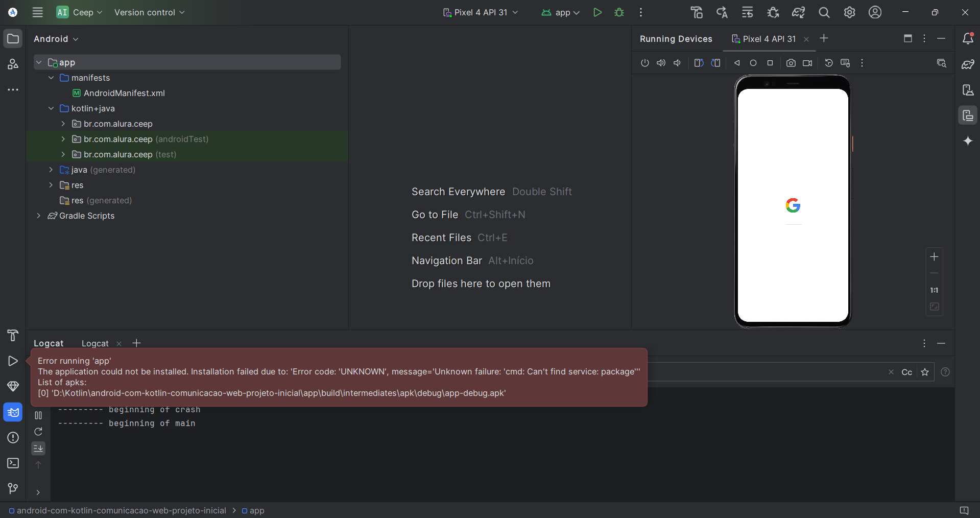Viewport: 980px width, 518px height.
Task: Open IDE settings gear icon
Action: (849, 12)
